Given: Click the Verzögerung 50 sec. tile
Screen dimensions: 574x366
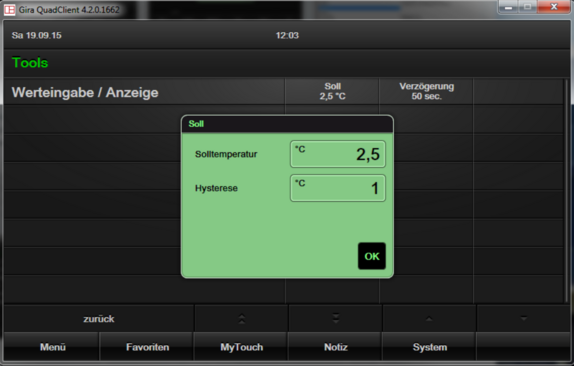Looking at the screenshot, I should (x=426, y=92).
